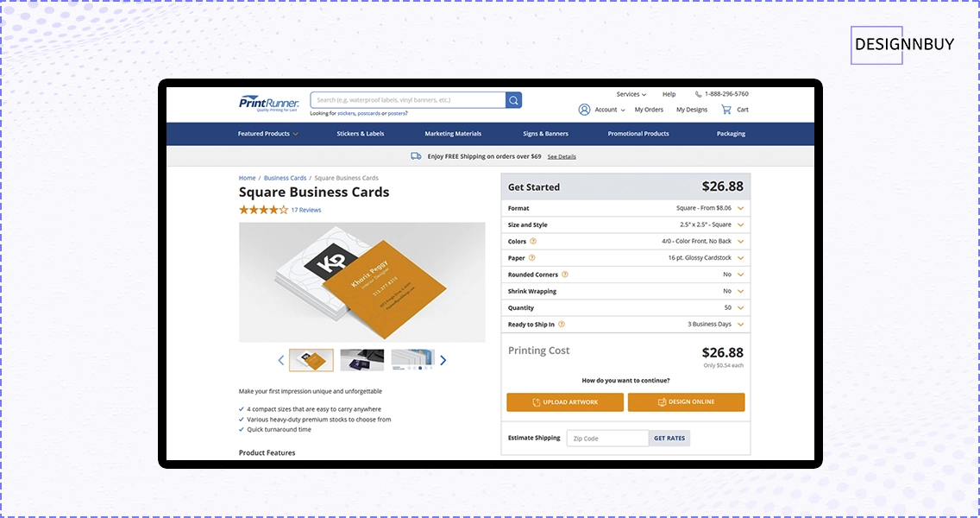Click the main product image

coord(361,282)
